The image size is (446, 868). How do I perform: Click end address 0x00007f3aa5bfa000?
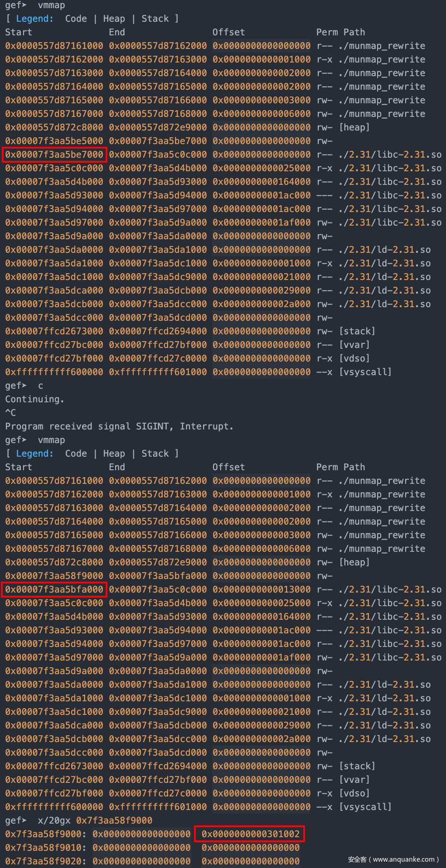pyautogui.click(x=158, y=576)
